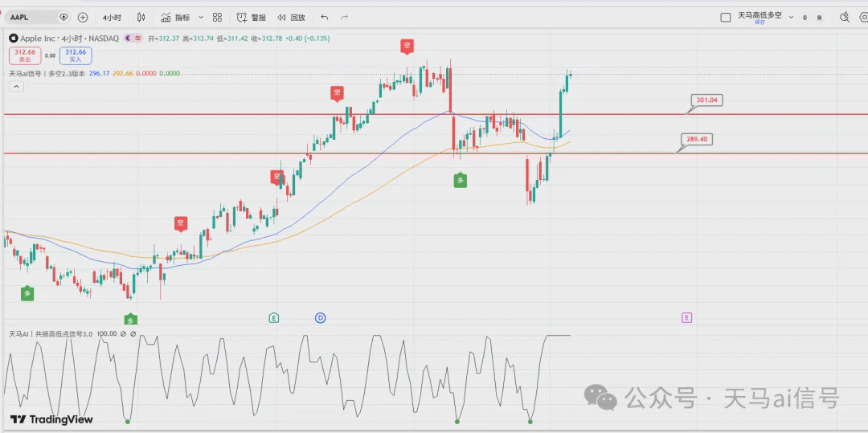Click the square layout setup icon
The width and height of the screenshot is (868, 433).
pyautogui.click(x=725, y=17)
